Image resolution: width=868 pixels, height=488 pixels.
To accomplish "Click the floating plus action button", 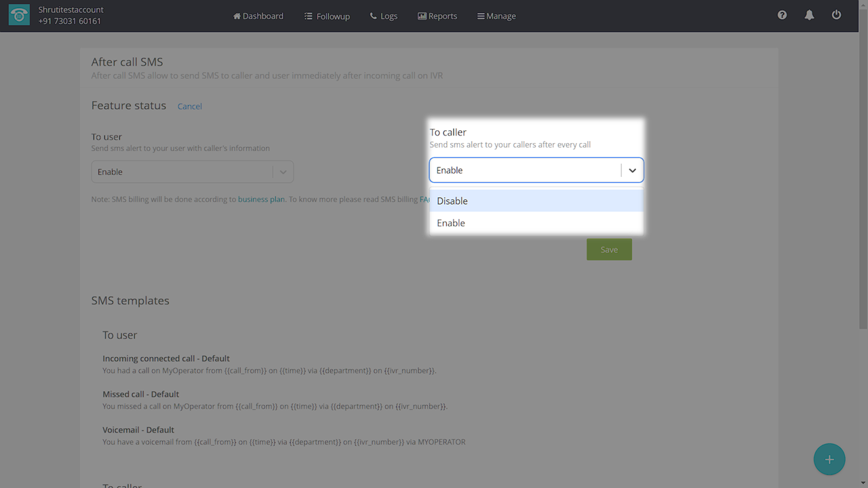I will (829, 460).
